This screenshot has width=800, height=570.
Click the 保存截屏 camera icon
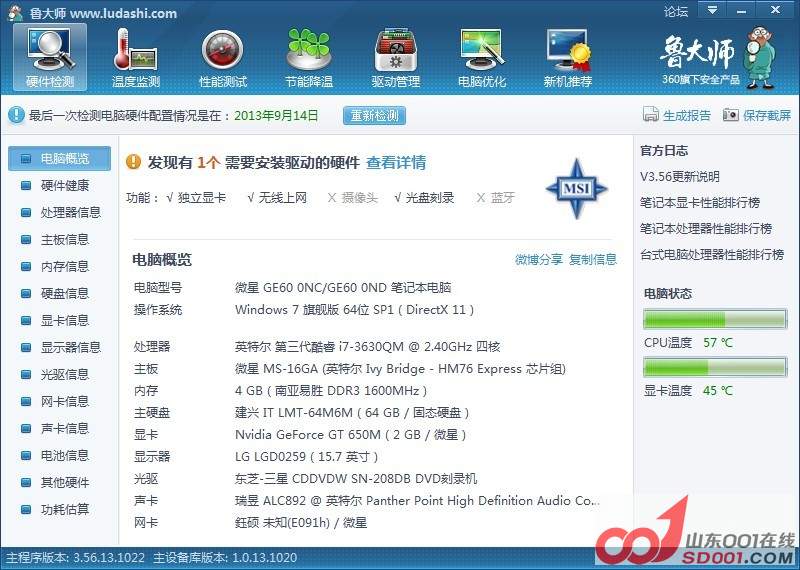tap(731, 115)
